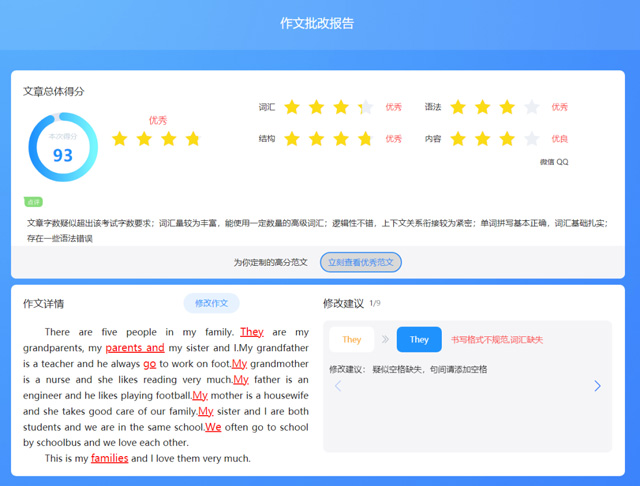Screen dimensions: 640x486
Task: Click the underlined 'We' before often
Action: [x=213, y=427]
